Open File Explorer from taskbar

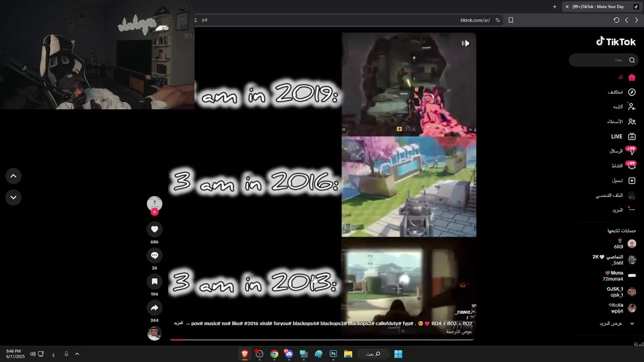pyautogui.click(x=348, y=354)
